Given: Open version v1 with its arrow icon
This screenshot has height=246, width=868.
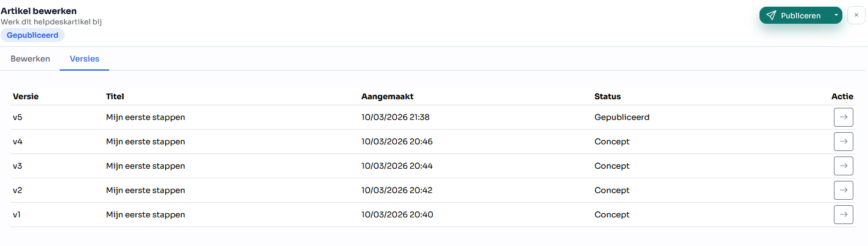Looking at the screenshot, I should tap(843, 214).
